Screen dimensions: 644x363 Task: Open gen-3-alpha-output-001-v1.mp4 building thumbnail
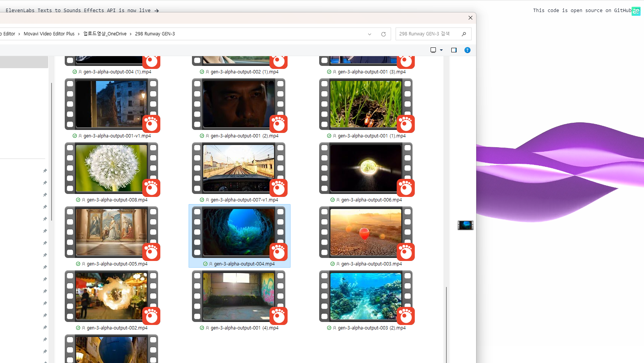(111, 104)
